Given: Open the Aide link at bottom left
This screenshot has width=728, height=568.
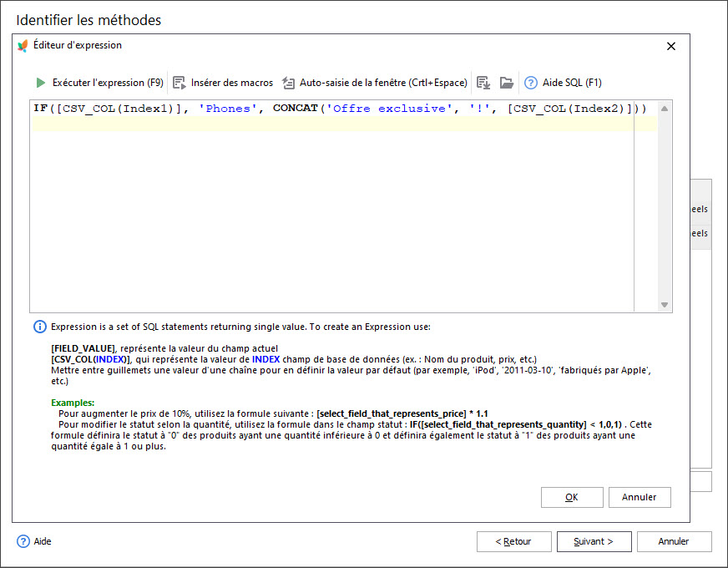Looking at the screenshot, I should 43,541.
